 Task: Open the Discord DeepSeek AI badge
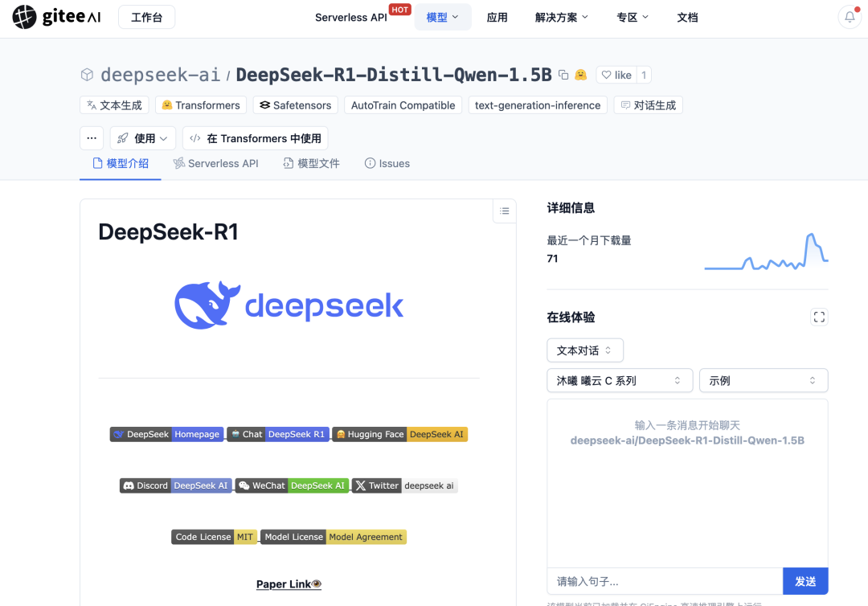[175, 485]
